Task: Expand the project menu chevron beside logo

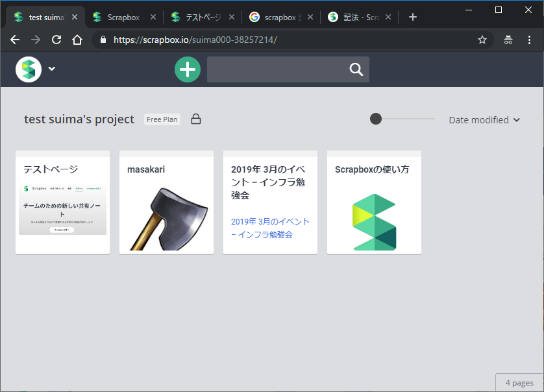Action: click(x=52, y=69)
